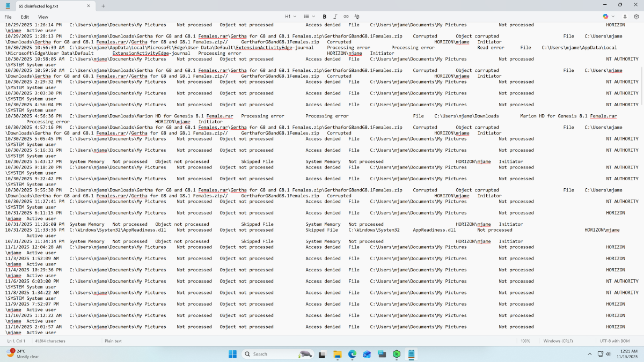Screen dimensions: 644x362
Task: Insert a link using the link icon
Action: [346, 17]
